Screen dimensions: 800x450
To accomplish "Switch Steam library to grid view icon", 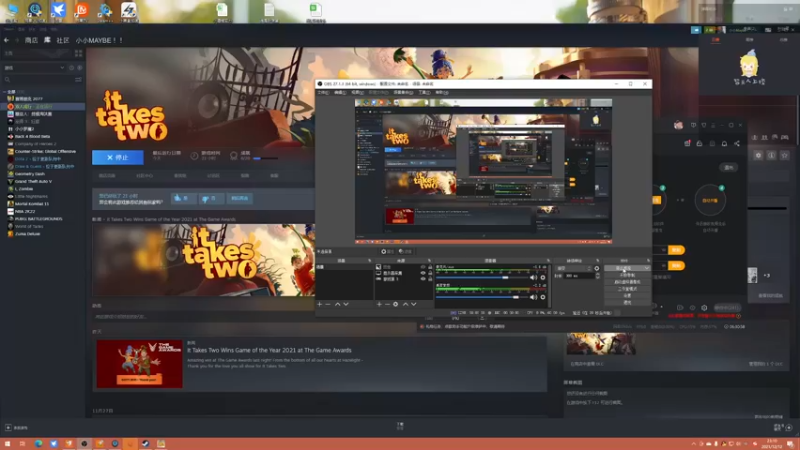I will pos(79,53).
